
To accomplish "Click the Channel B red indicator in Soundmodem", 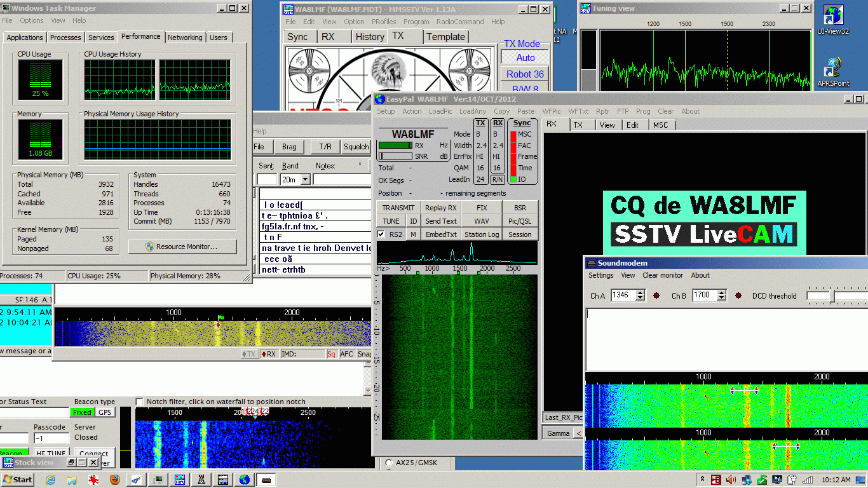I will [739, 295].
